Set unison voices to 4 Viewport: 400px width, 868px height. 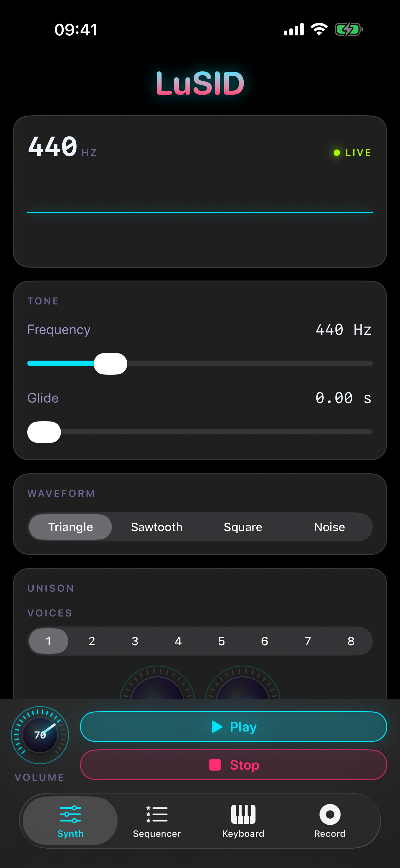pos(178,641)
